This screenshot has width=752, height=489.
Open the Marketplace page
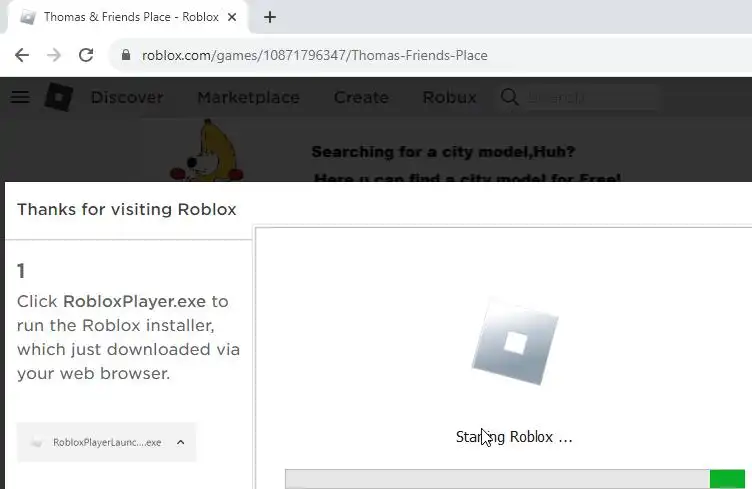click(248, 97)
